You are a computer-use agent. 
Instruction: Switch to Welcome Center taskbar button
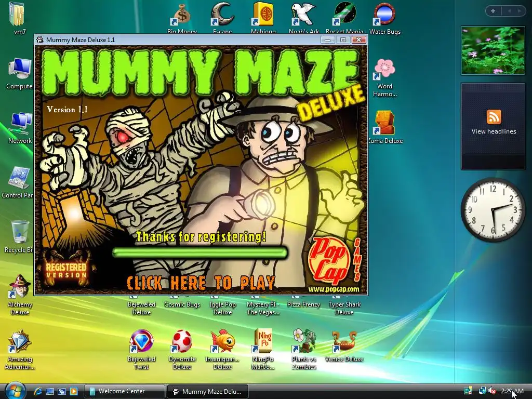coord(124,391)
